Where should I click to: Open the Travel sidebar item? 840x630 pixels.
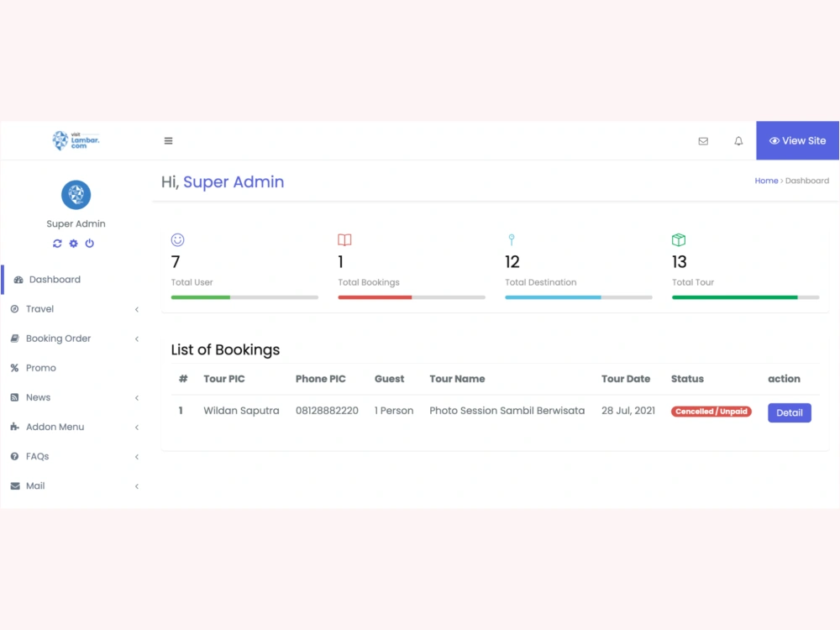point(76,309)
